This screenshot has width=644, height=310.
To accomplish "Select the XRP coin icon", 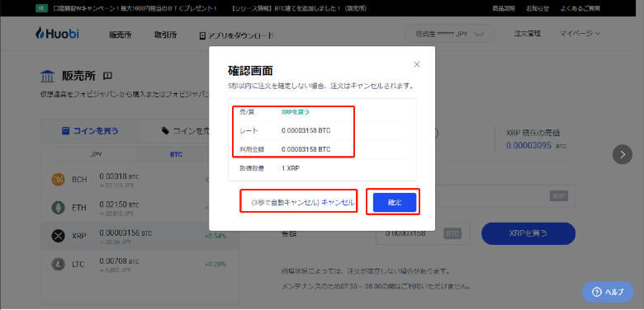I will click(x=59, y=236).
